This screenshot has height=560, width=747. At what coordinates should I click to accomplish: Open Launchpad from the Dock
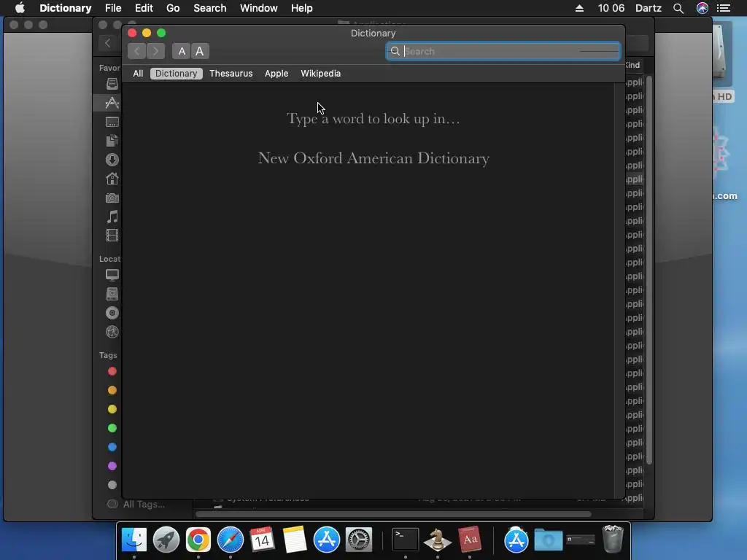point(166,540)
